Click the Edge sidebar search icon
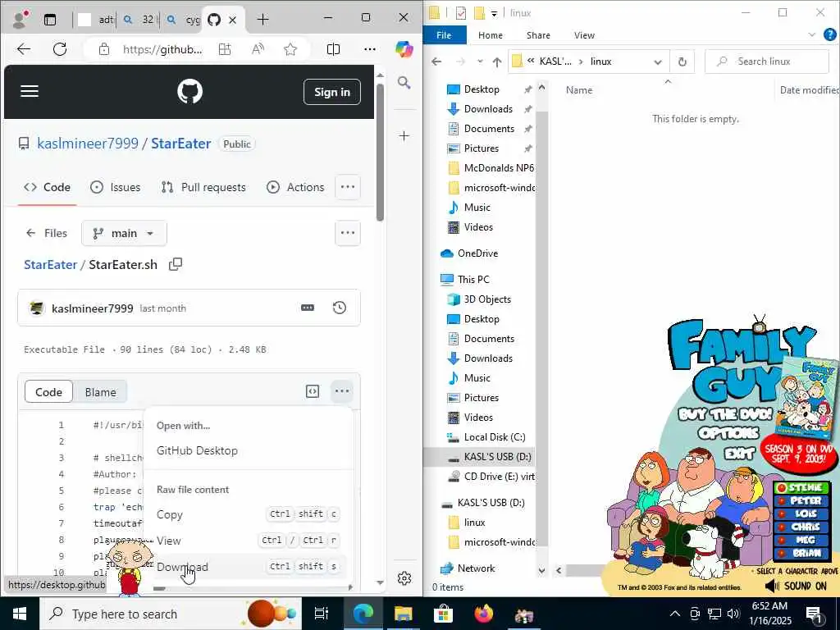The image size is (840, 630). click(x=404, y=83)
